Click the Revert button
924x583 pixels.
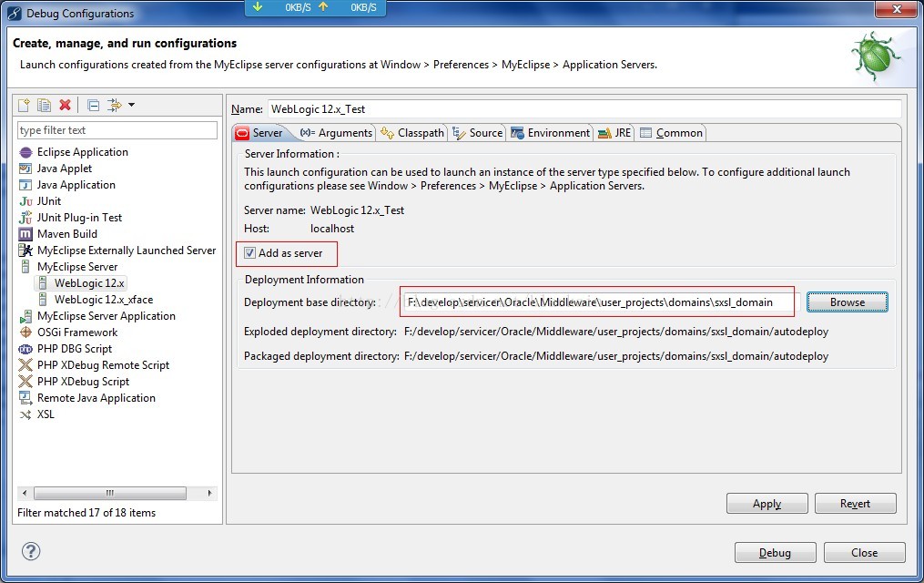[855, 504]
